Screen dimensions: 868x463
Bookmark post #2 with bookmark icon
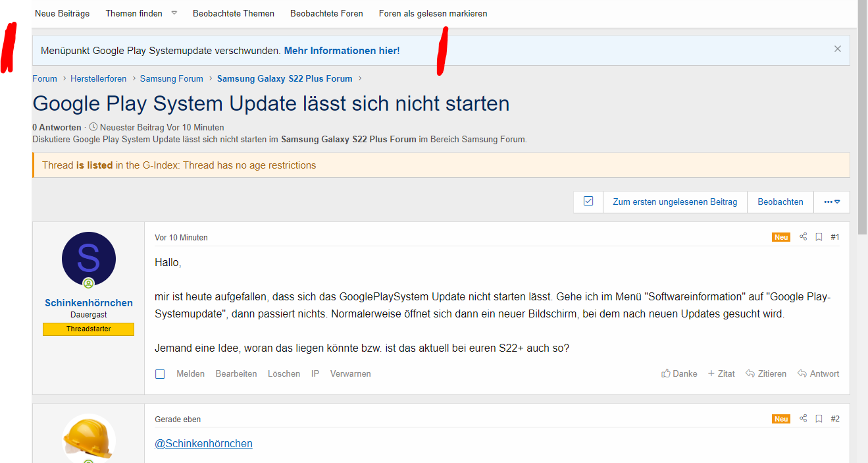coord(819,419)
